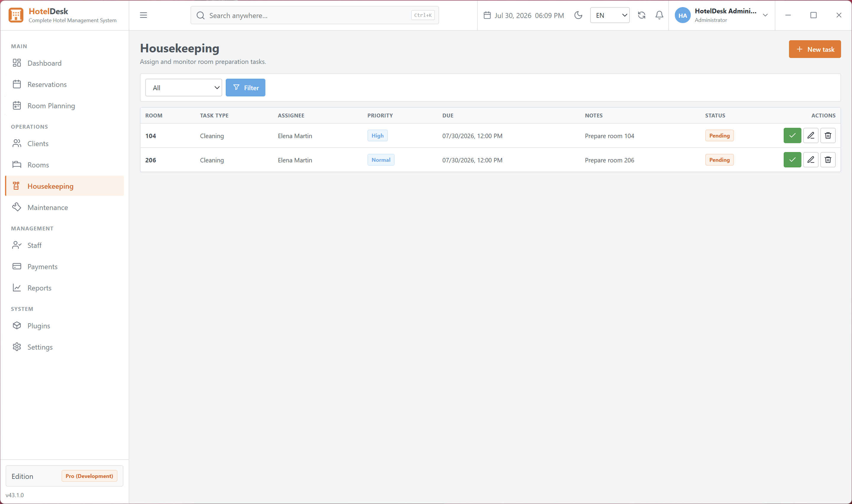Screen dimensions: 852x504
Task: Click the ROOM column header
Action: click(x=154, y=115)
